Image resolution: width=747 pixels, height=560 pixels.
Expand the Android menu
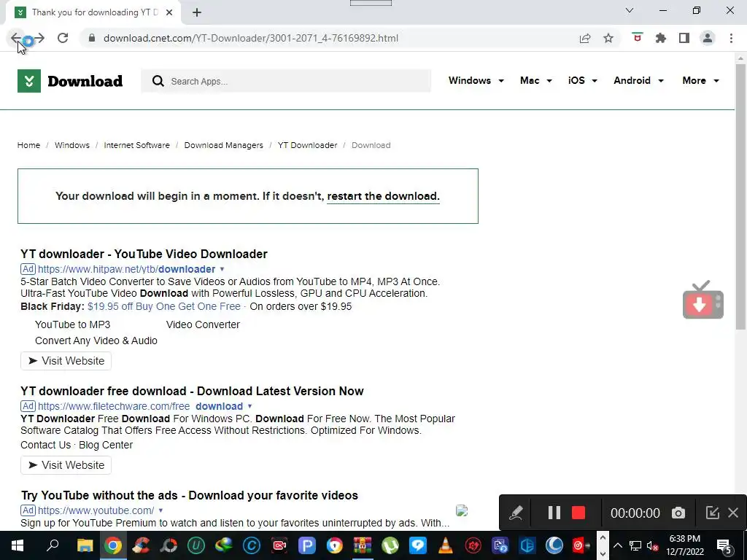pos(638,80)
